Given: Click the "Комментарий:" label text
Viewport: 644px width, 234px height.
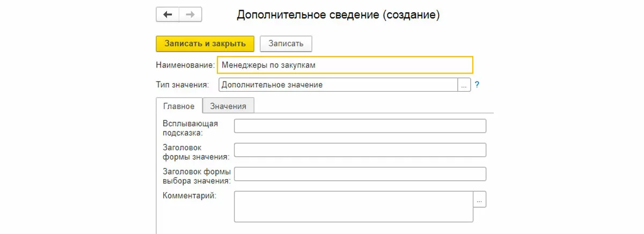Looking at the screenshot, I should click(x=189, y=196).
